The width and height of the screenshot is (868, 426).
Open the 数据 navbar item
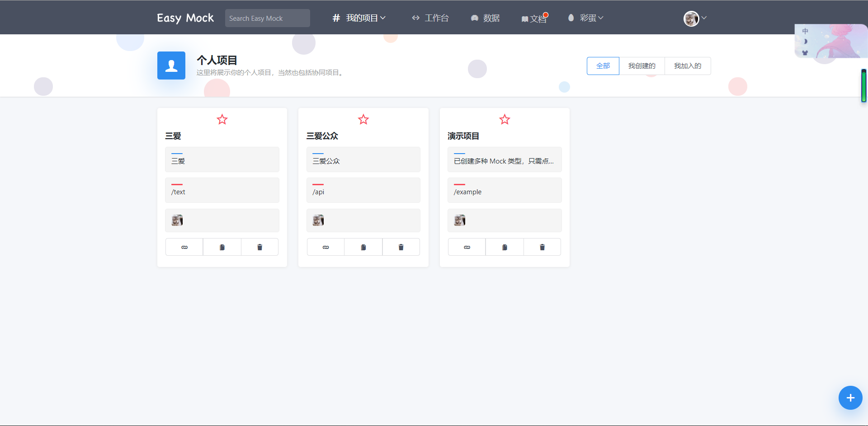tap(485, 18)
